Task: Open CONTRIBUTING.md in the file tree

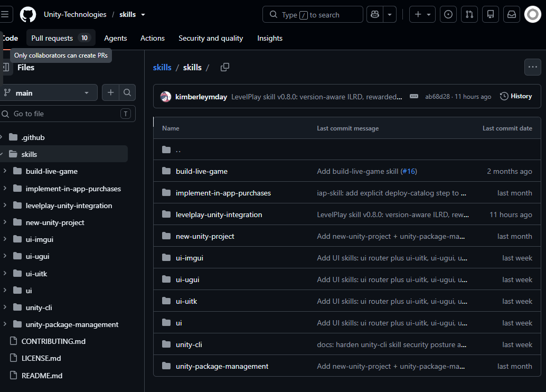Action: [54, 341]
